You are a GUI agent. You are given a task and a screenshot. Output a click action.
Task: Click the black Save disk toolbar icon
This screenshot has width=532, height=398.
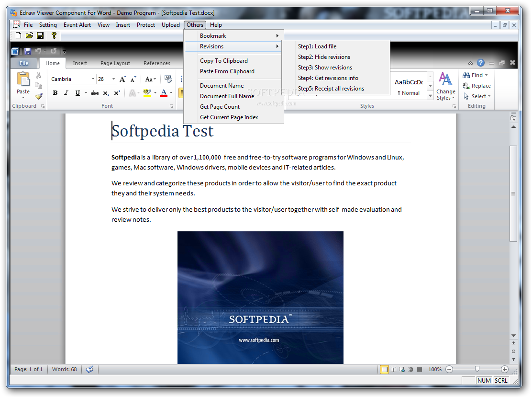tap(40, 35)
